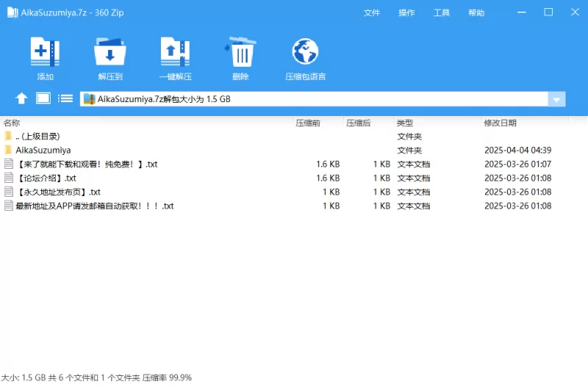
Task: Click 1.6 KB size of 【论坛介绍】.txt
Action: coord(328,178)
